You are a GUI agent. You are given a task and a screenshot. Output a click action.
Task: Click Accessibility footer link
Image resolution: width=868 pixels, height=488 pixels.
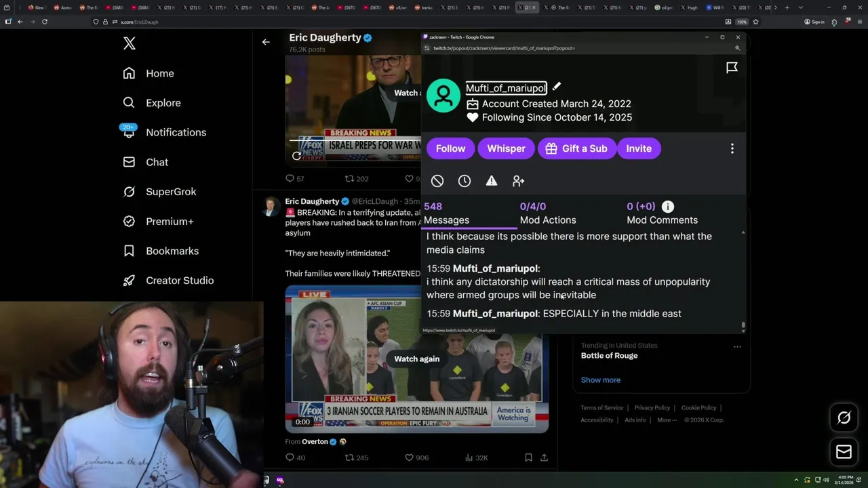pyautogui.click(x=597, y=420)
